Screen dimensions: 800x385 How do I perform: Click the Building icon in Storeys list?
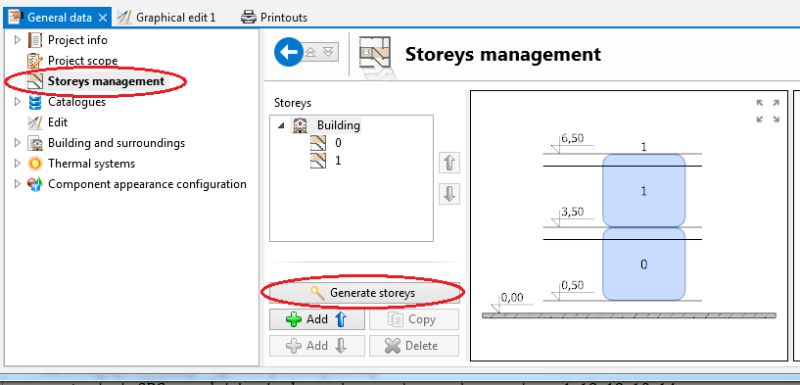point(299,125)
